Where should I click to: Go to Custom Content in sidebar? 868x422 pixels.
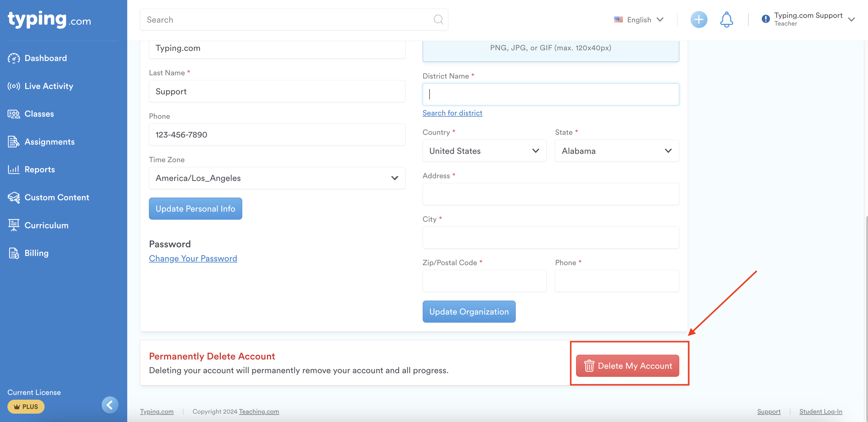pos(56,197)
